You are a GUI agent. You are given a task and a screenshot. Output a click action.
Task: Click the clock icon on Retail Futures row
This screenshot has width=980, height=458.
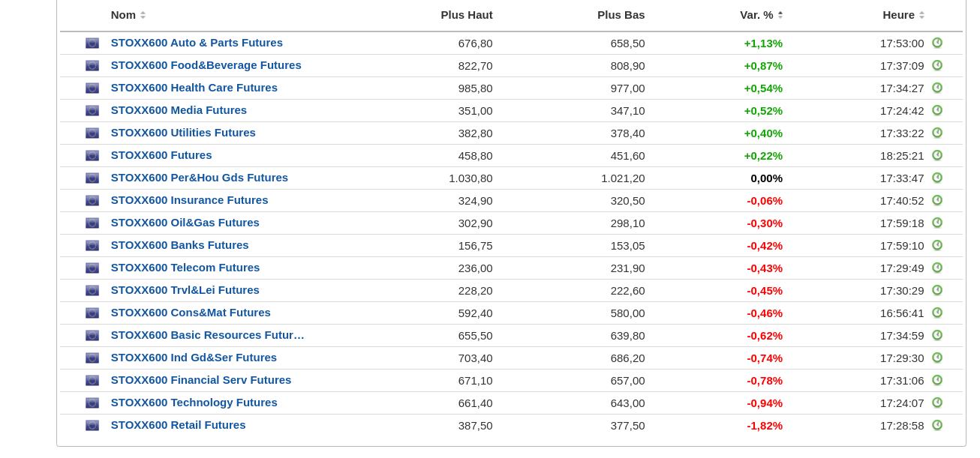[x=937, y=425]
